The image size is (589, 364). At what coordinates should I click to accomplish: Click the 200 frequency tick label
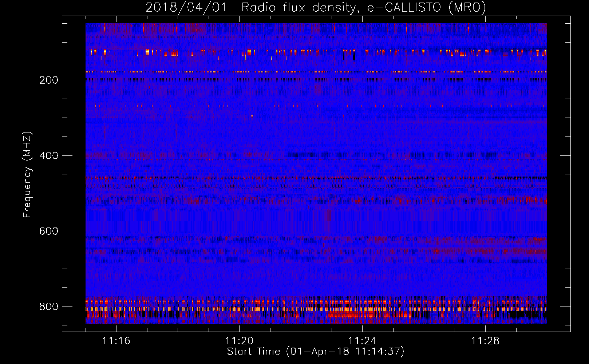click(x=49, y=80)
